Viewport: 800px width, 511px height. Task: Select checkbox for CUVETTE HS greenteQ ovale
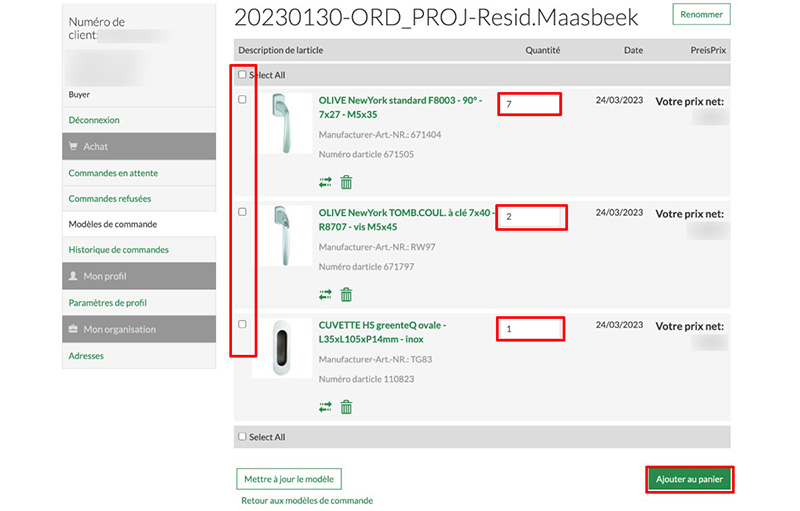click(242, 324)
